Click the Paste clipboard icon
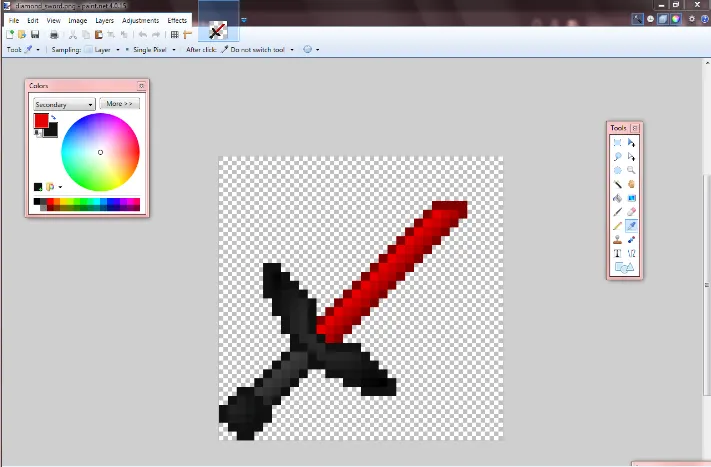 [98, 34]
